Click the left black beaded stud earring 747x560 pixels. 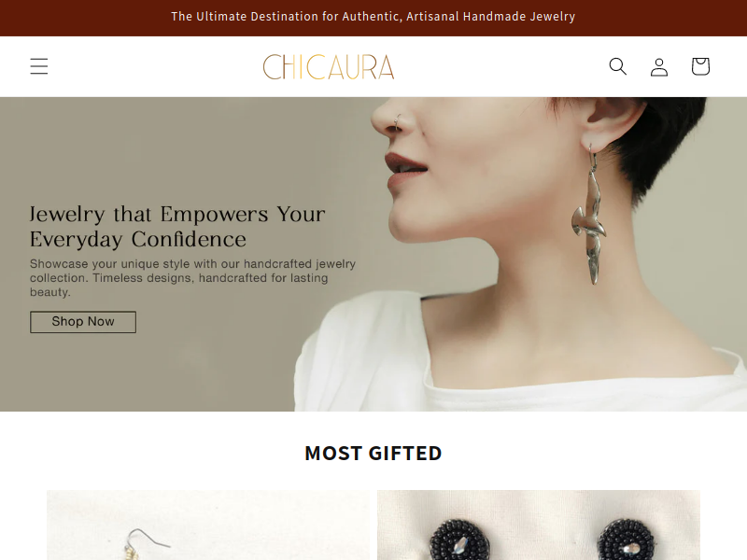(x=459, y=540)
